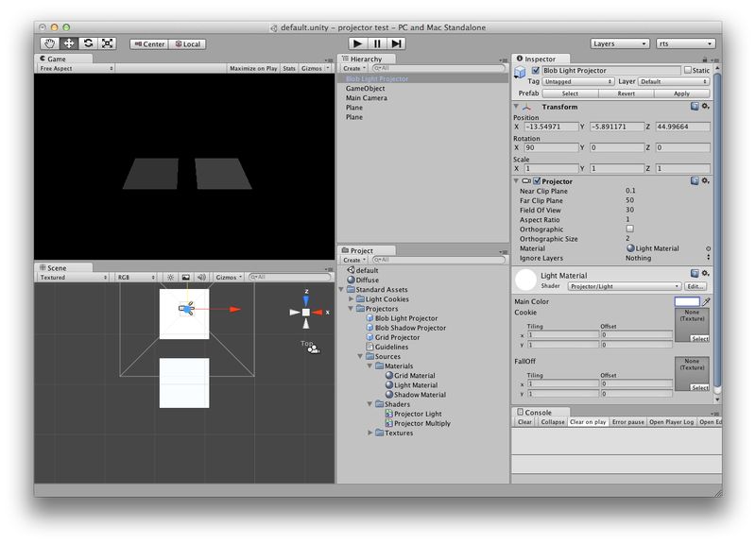Pick color with Main Color eyedropper
Image resolution: width=756 pixels, height=544 pixels.
click(706, 301)
